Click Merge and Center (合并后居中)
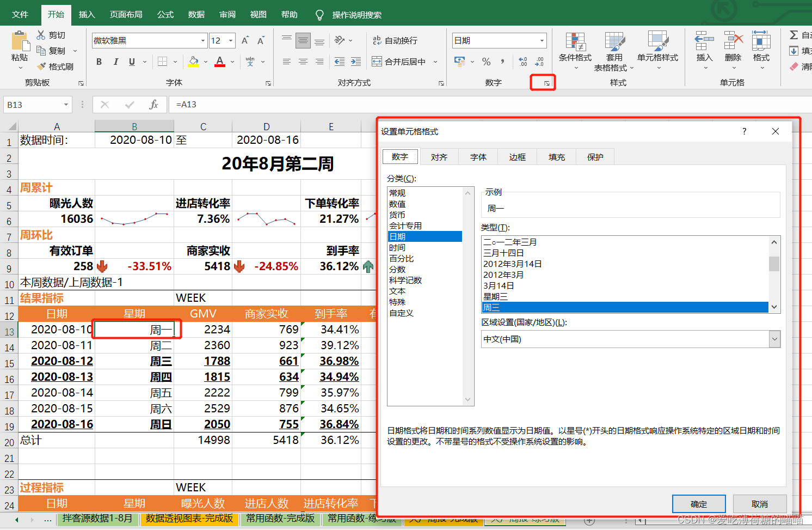 tap(399, 62)
